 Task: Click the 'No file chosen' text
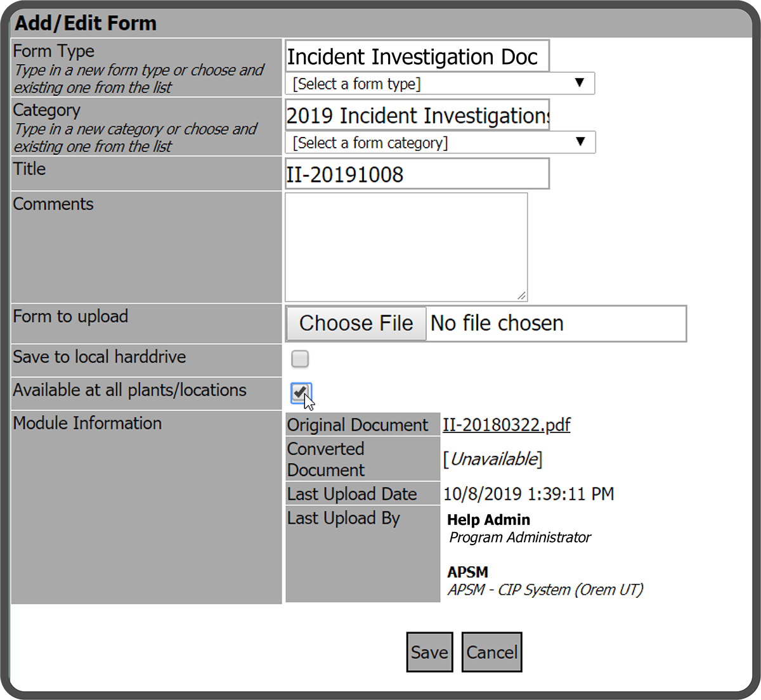coord(497,323)
